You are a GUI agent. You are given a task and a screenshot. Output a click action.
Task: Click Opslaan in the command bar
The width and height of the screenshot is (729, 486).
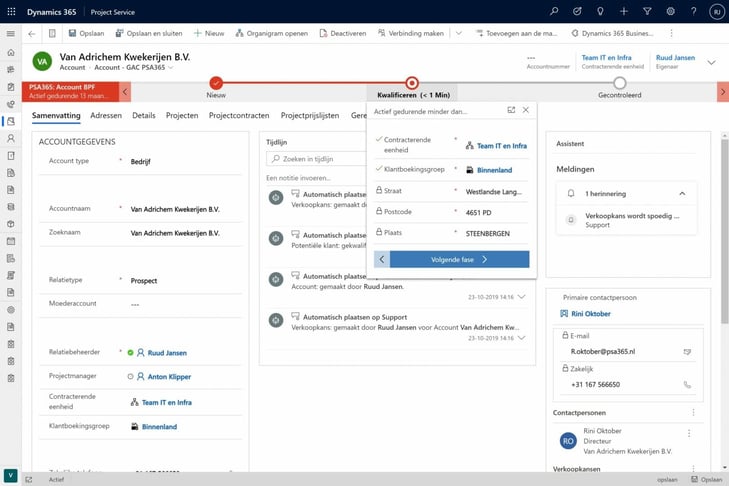point(86,33)
